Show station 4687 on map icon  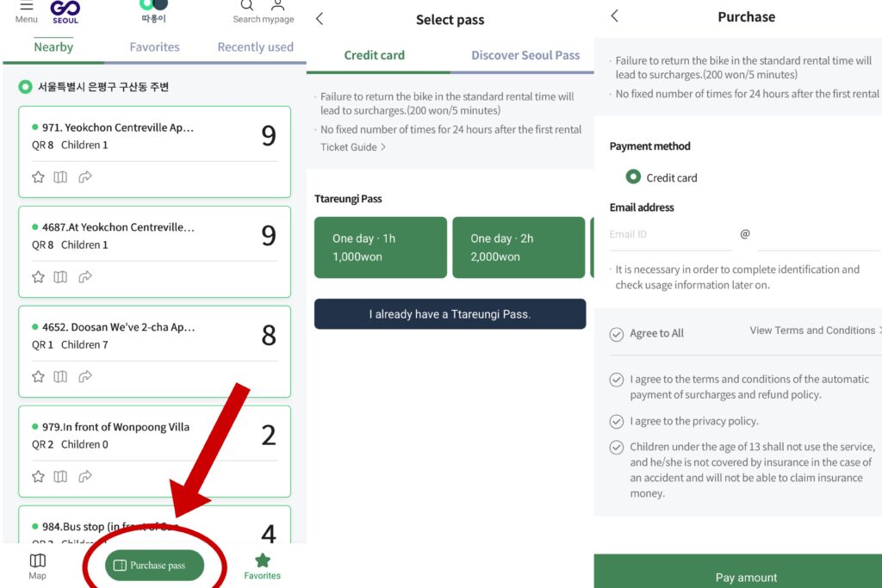tap(60, 277)
